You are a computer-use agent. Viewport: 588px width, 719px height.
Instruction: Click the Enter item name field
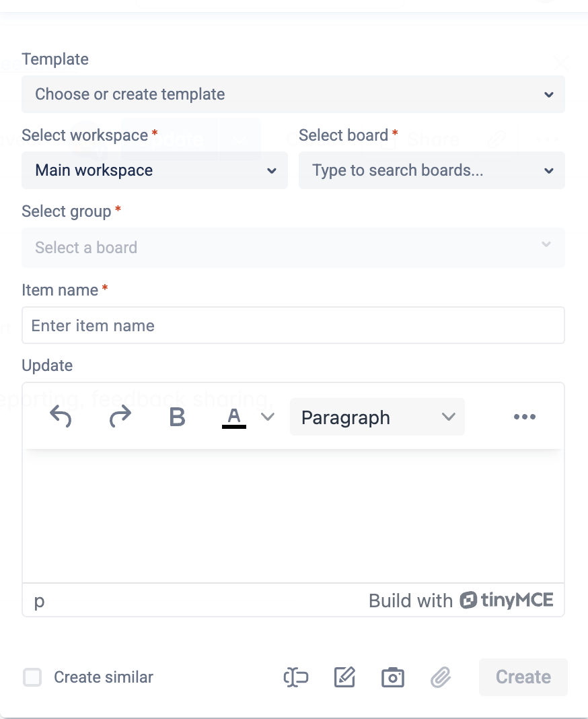[x=293, y=326]
